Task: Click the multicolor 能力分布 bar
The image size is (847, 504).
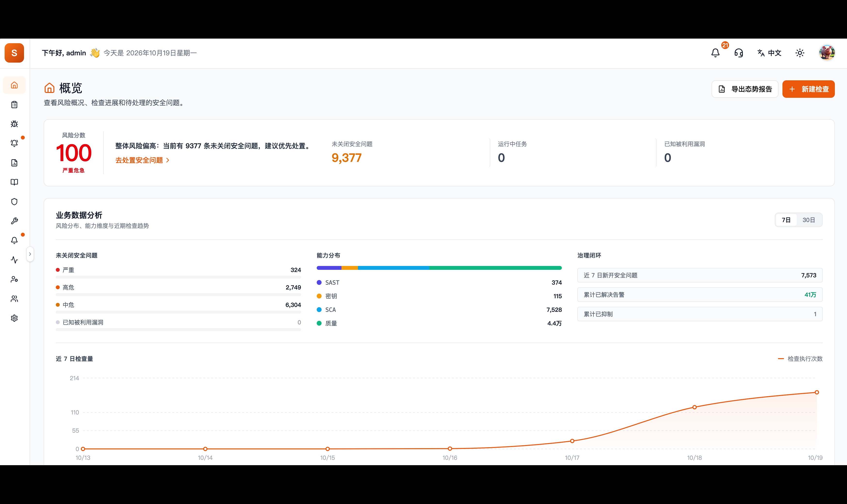Action: pos(439,268)
